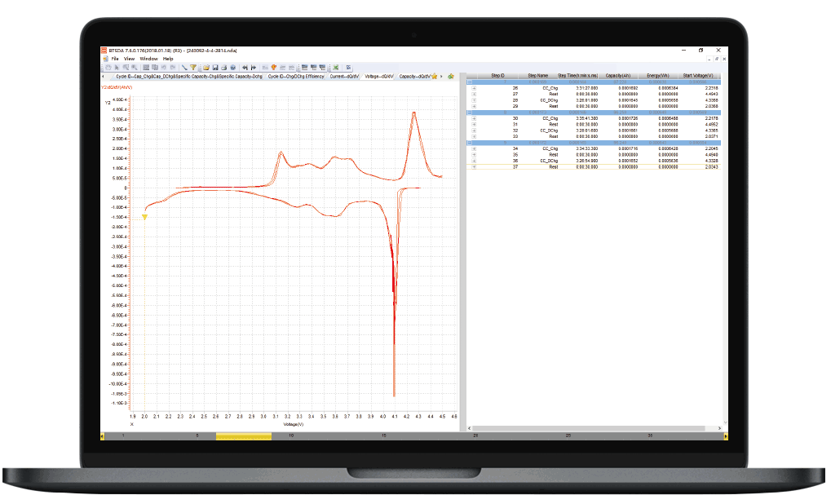
Task: Click the orange pin marker icon
Action: click(x=273, y=68)
